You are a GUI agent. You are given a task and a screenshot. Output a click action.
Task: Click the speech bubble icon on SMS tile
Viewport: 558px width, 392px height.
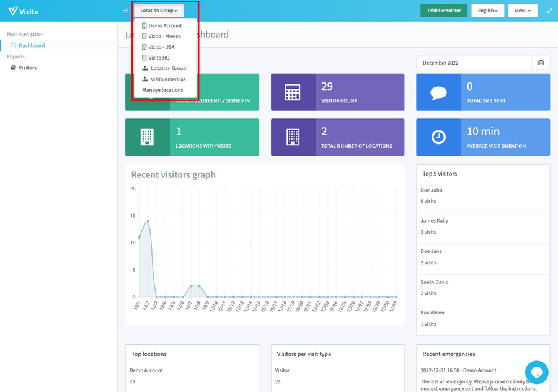pyautogui.click(x=438, y=92)
